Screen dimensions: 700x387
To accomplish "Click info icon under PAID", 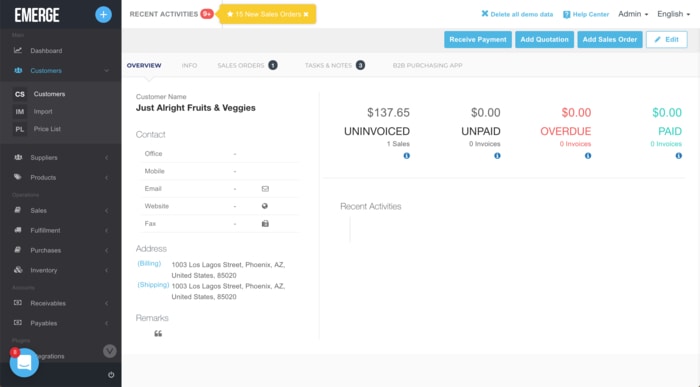I will coord(679,156).
